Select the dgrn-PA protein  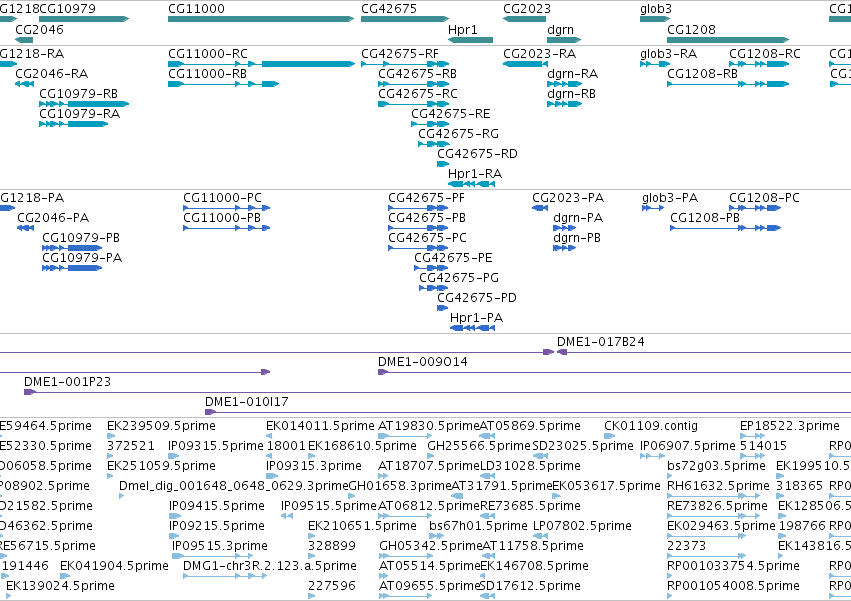point(578,218)
